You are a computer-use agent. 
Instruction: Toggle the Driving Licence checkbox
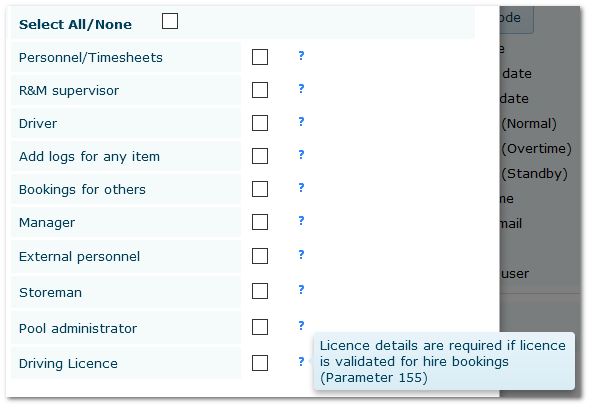[x=260, y=363]
